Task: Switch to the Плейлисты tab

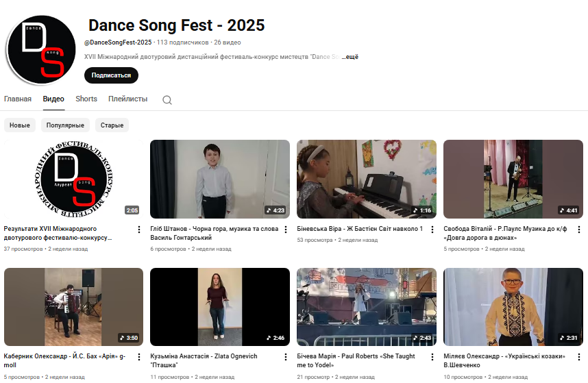Action: click(x=127, y=99)
